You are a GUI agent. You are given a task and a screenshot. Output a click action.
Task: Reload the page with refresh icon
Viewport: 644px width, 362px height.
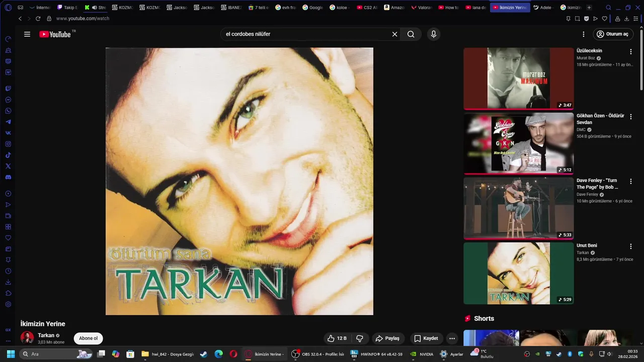[38, 19]
